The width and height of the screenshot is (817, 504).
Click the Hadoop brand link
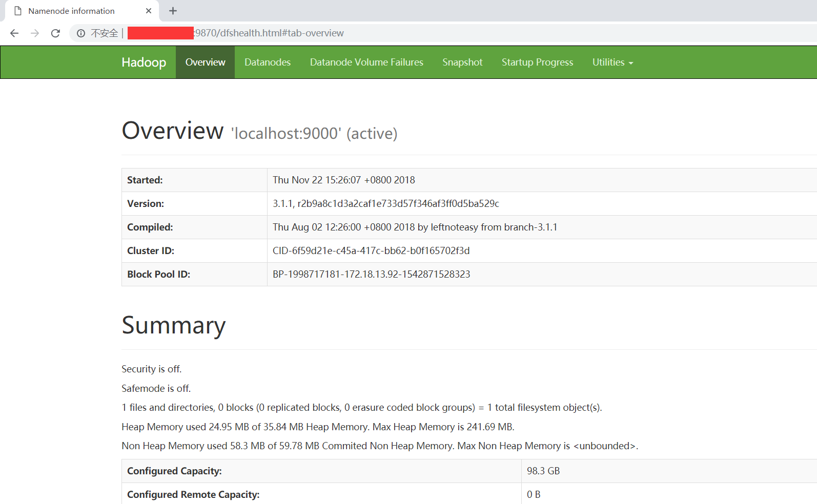pos(144,62)
